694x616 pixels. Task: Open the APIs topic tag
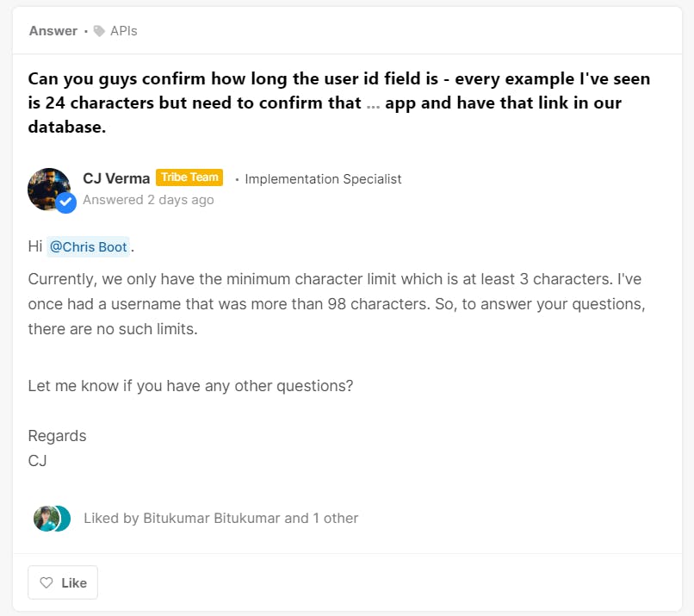(123, 31)
